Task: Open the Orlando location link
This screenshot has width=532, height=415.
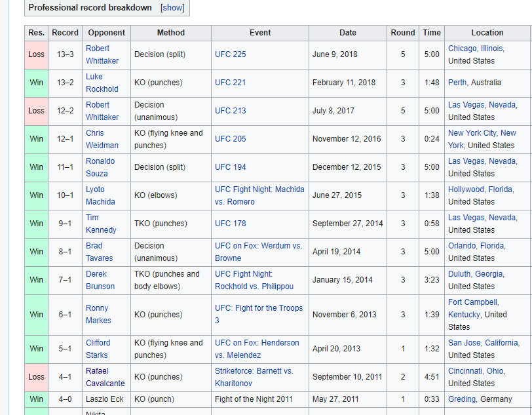Action: (462, 246)
